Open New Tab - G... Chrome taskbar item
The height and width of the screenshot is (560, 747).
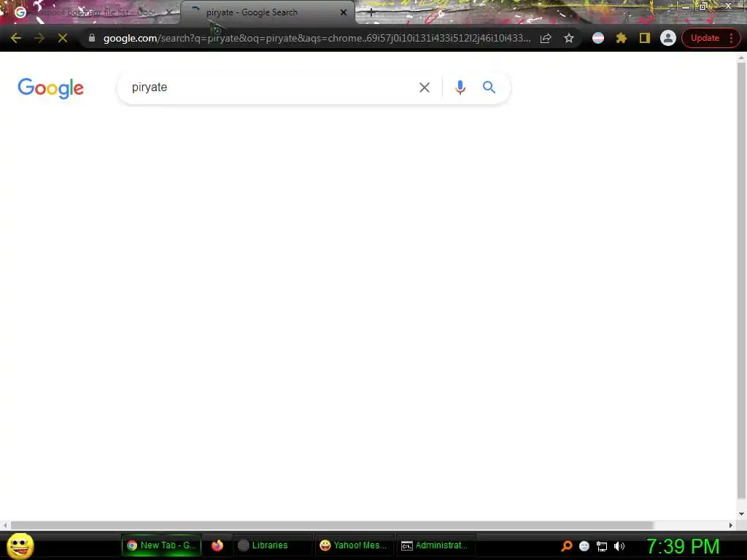pos(161,545)
